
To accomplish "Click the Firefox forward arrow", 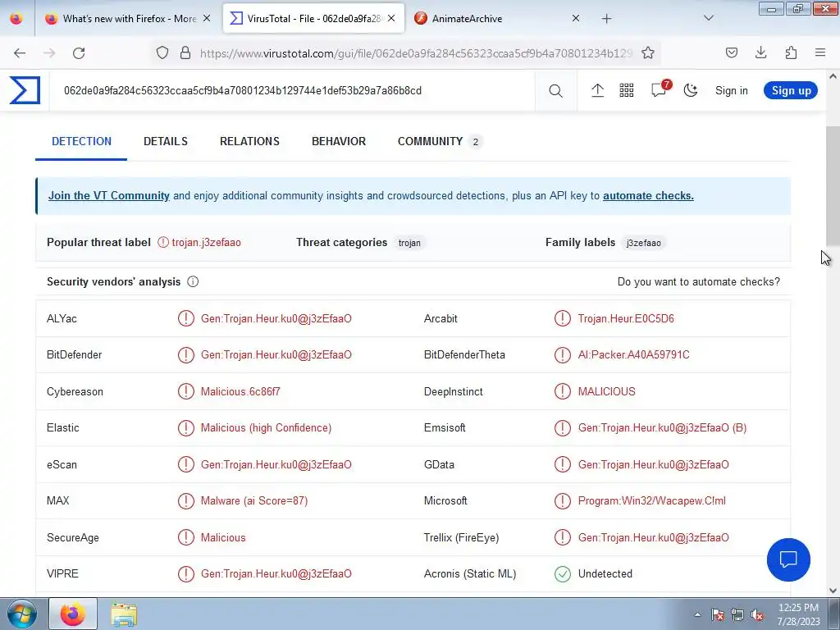I will tap(49, 53).
